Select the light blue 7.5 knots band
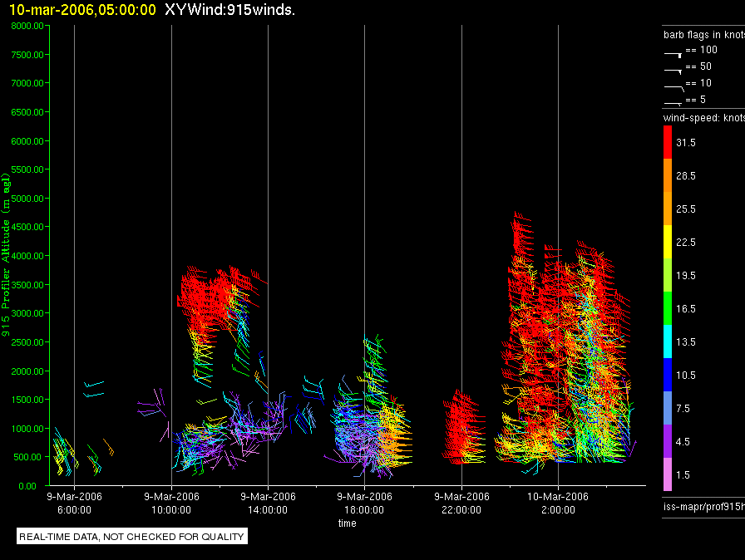745x560 pixels. (668, 408)
